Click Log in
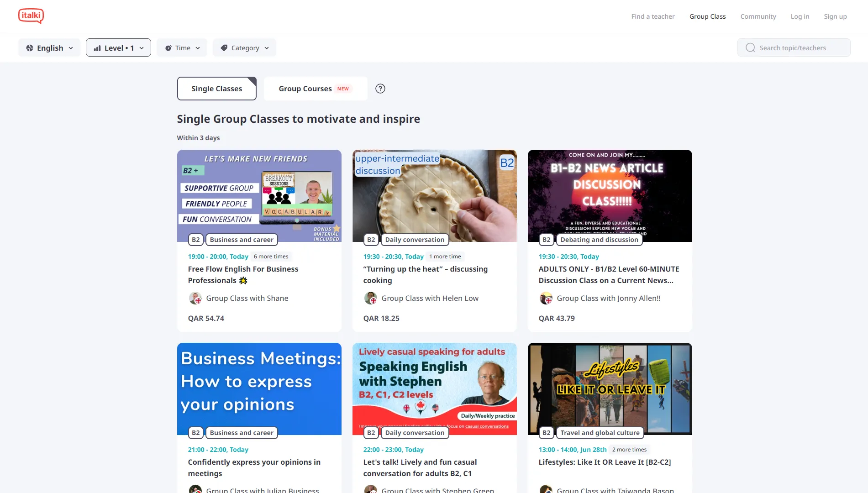Viewport: 868px width, 493px height. pyautogui.click(x=800, y=16)
